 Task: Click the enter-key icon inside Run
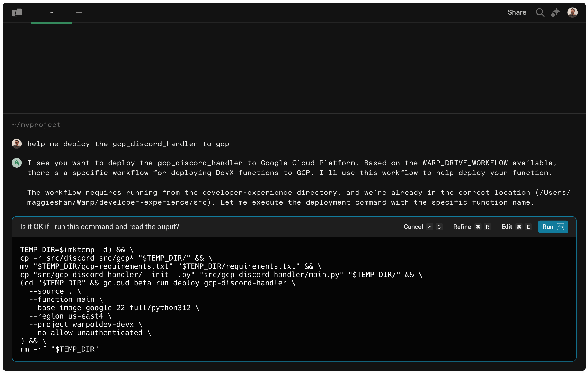click(x=561, y=227)
